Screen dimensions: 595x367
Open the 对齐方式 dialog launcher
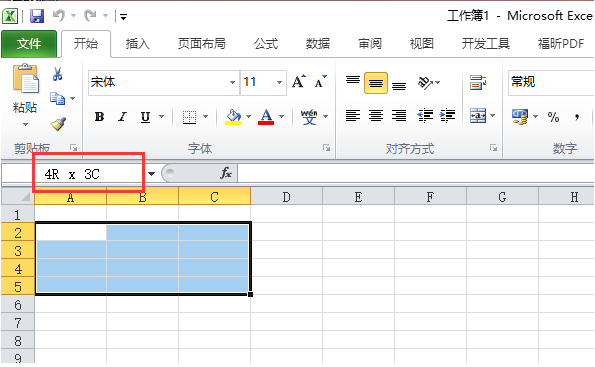coord(493,148)
